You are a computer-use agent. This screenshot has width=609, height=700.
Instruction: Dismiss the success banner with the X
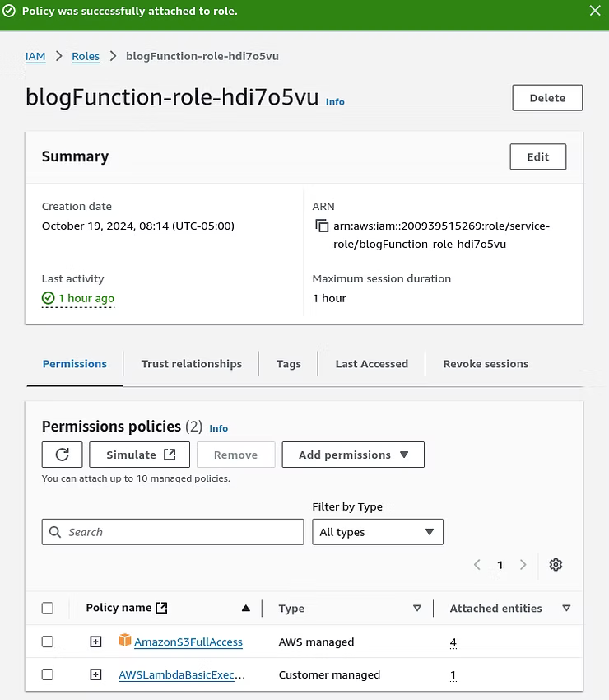(595, 11)
